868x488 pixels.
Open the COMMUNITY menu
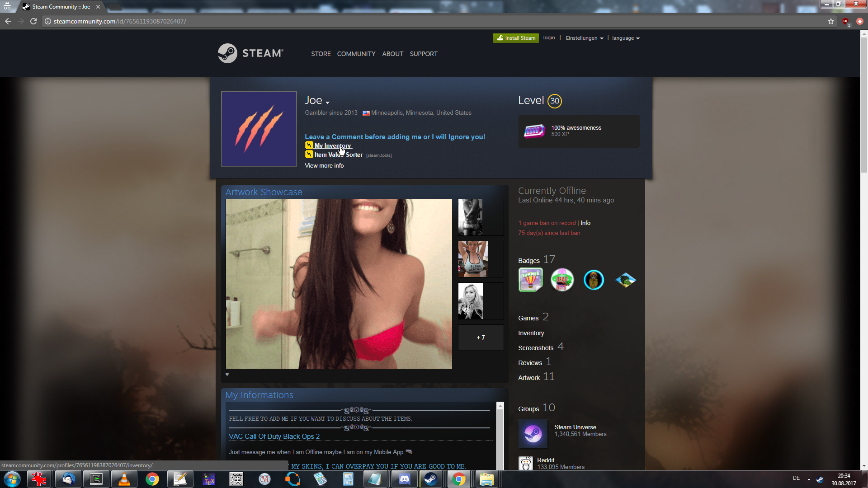(x=356, y=54)
